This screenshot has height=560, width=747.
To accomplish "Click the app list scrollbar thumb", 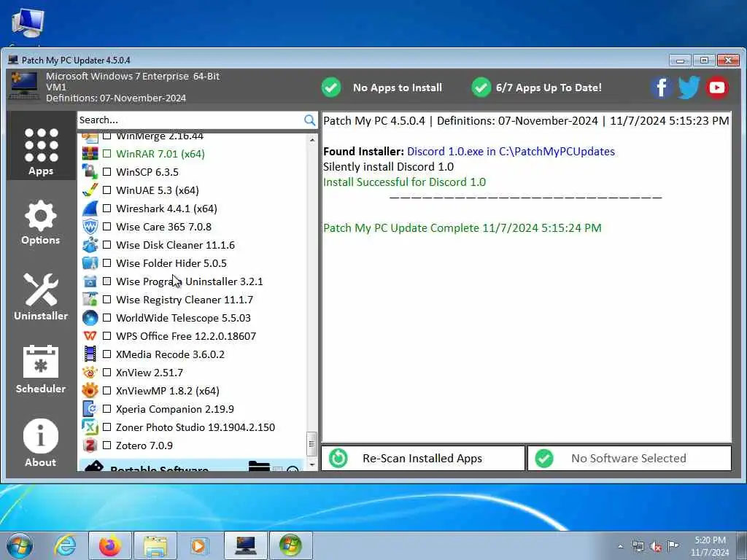I will click(312, 444).
